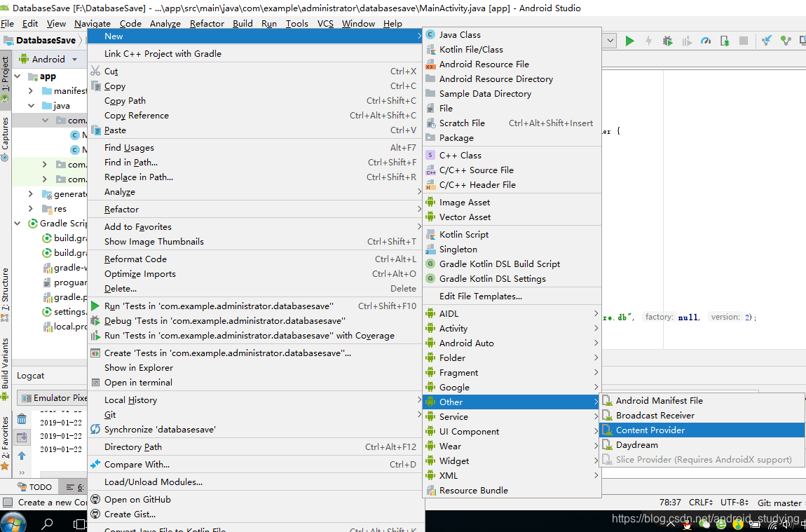Choose Show in Explorer menu item
Image resolution: width=806 pixels, height=532 pixels.
click(256, 367)
